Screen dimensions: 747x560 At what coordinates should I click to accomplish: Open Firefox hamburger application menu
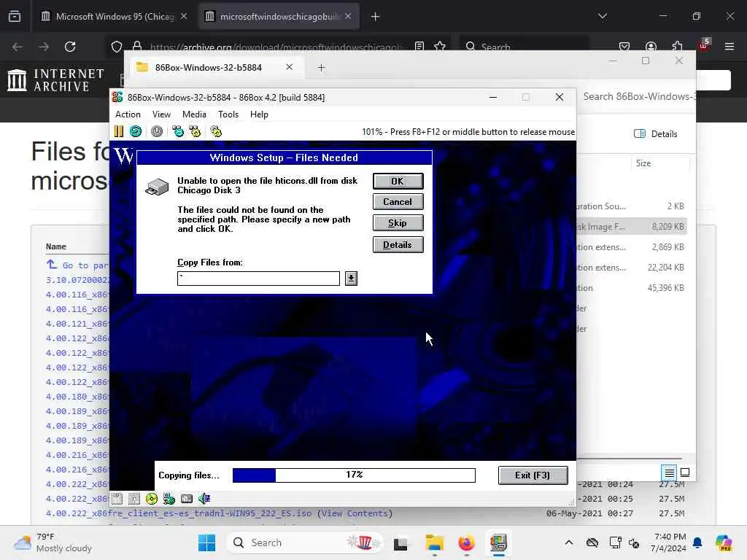pos(729,47)
